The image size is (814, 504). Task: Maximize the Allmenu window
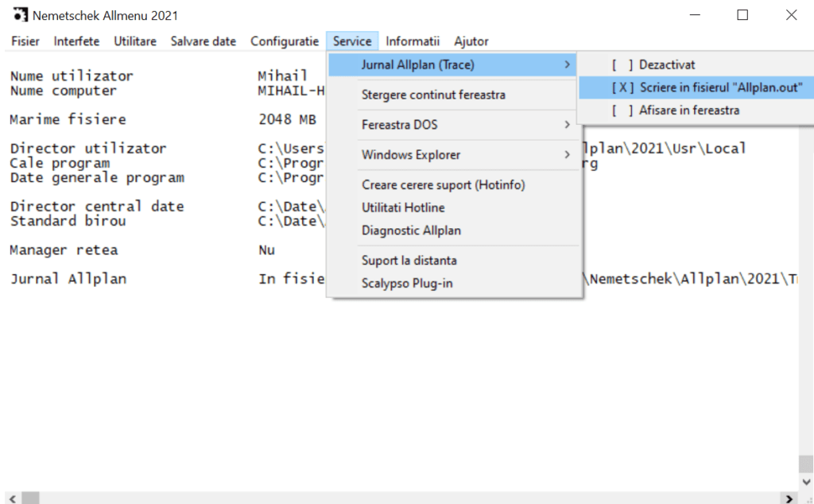tap(743, 15)
